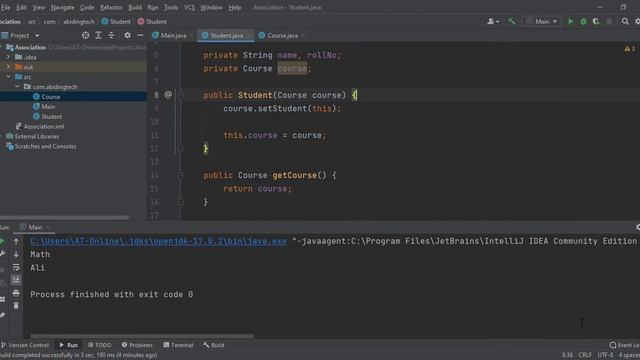
Task: Toggle scroll to end in Run console
Action: [16, 280]
